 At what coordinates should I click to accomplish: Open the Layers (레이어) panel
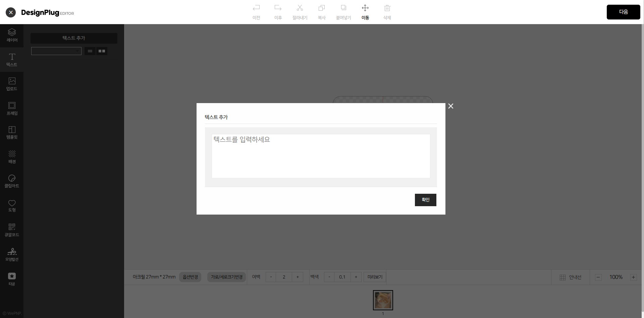12,35
